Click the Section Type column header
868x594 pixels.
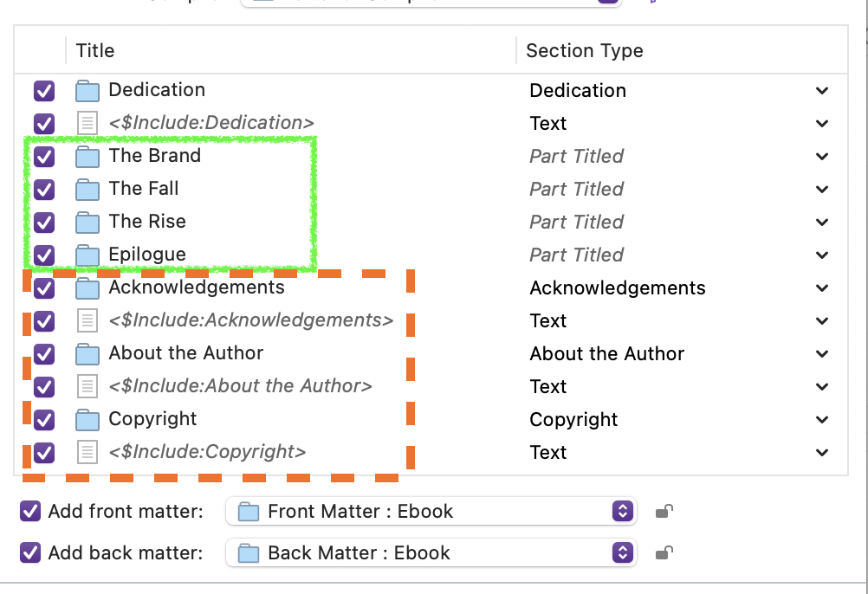(585, 50)
